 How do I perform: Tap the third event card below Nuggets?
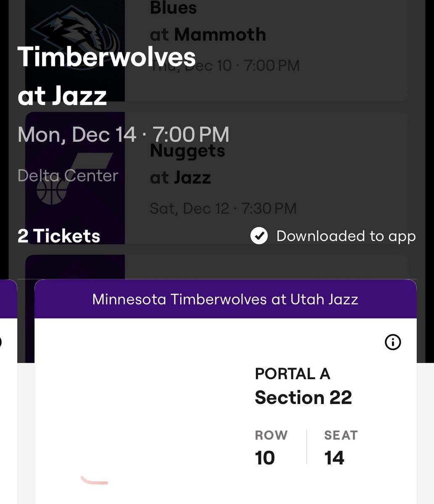[x=217, y=267]
